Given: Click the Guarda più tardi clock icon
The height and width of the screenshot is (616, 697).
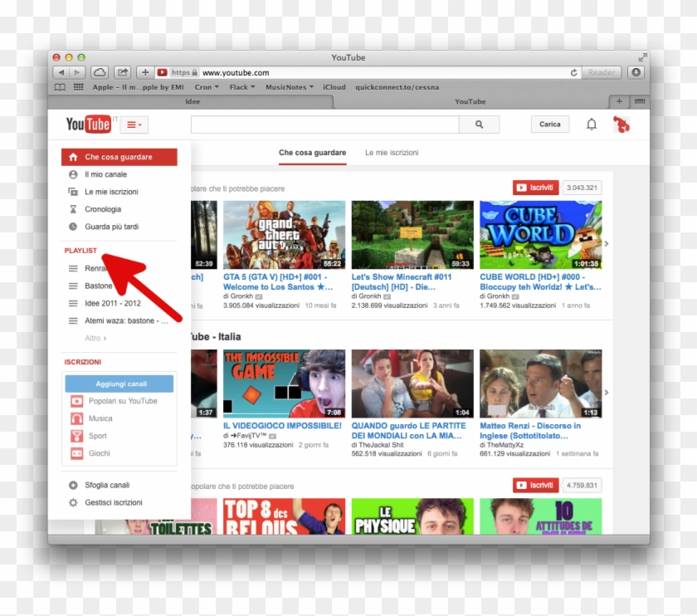Looking at the screenshot, I should (x=73, y=227).
